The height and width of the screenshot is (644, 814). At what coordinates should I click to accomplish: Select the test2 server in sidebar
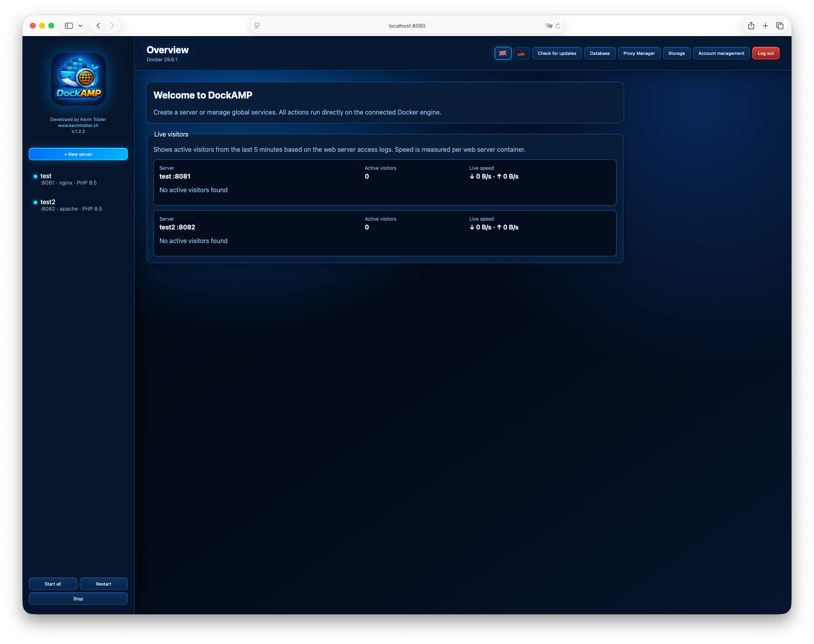click(78, 205)
